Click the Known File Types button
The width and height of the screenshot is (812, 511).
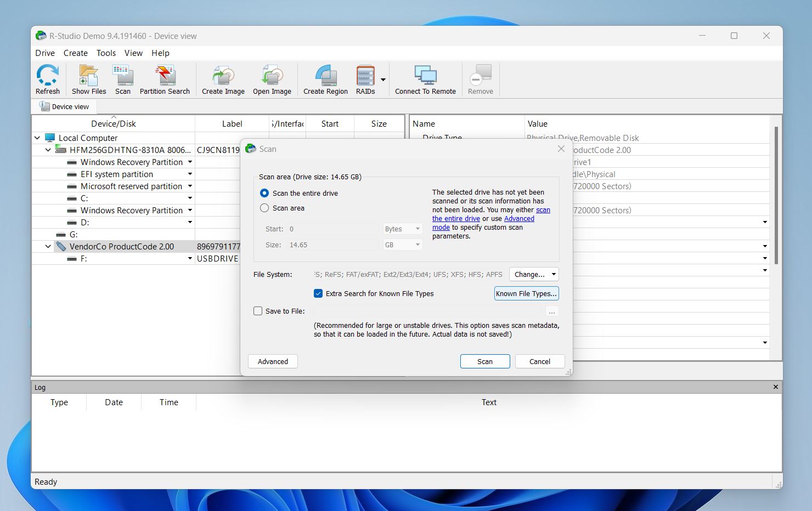click(x=526, y=293)
